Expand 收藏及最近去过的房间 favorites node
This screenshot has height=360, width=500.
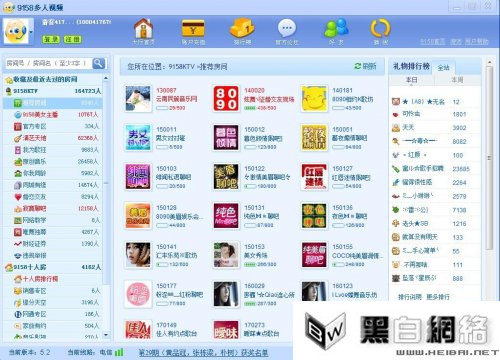[9, 79]
